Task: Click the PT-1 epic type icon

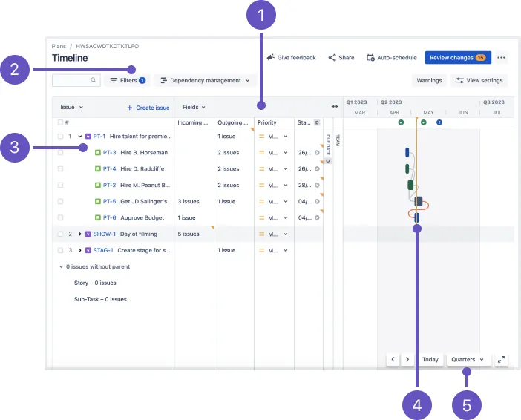Action: (88, 137)
